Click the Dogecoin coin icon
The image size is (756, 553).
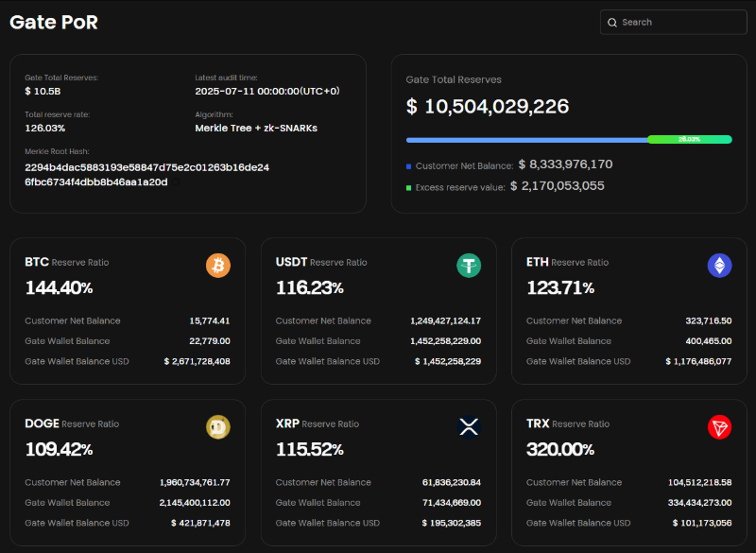click(x=218, y=426)
